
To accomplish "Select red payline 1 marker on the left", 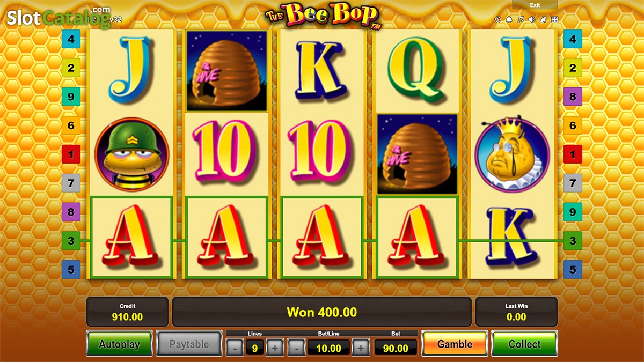I will [71, 155].
